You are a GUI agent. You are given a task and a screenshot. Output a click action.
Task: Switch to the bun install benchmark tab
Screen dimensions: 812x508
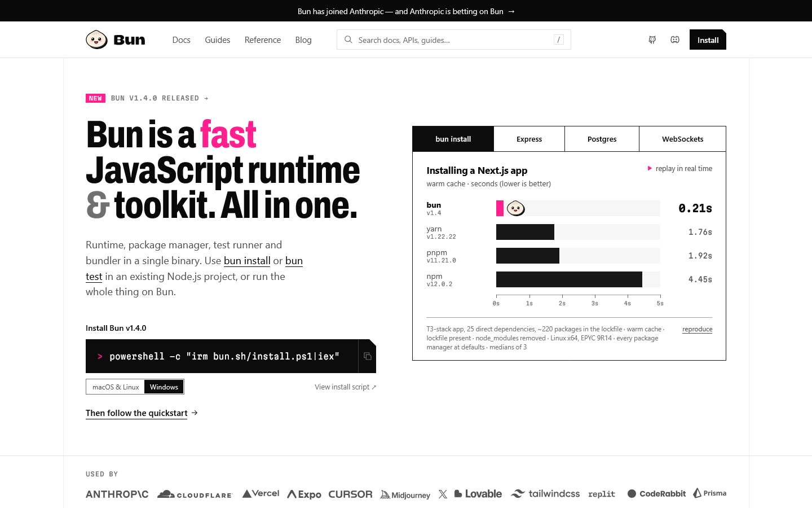pos(453,139)
